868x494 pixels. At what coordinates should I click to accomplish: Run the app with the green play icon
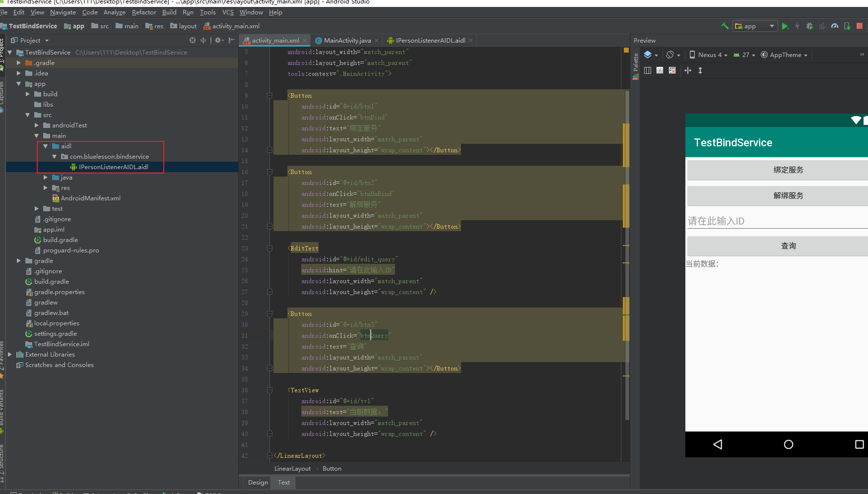point(785,26)
